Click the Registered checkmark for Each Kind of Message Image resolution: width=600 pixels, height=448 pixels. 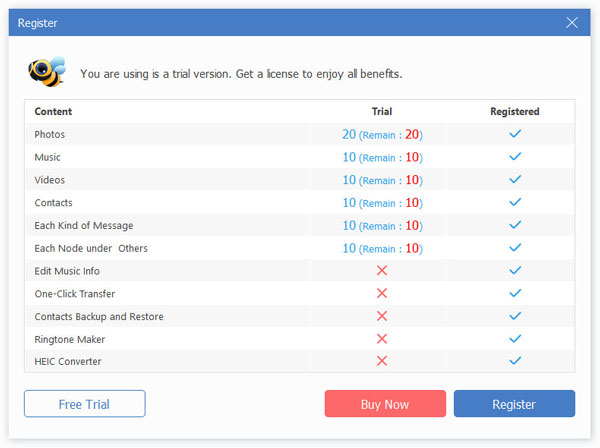[x=515, y=225]
